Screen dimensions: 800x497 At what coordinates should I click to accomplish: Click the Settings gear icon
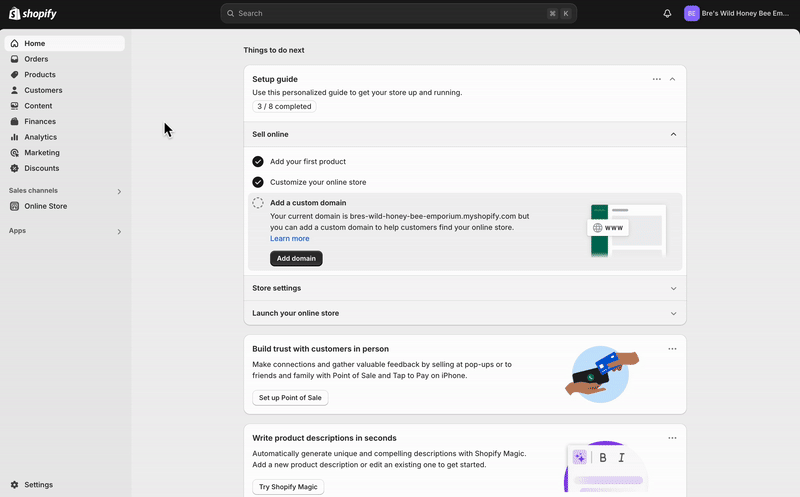[15, 485]
